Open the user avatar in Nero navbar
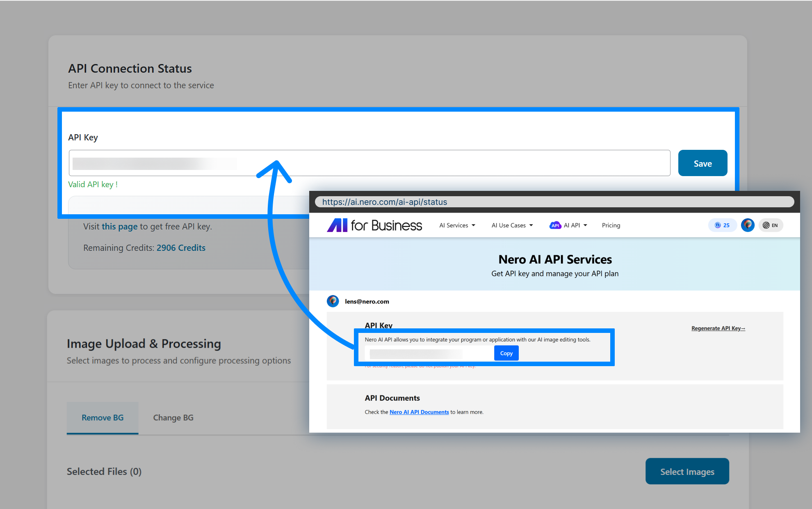The image size is (812, 509). point(748,225)
